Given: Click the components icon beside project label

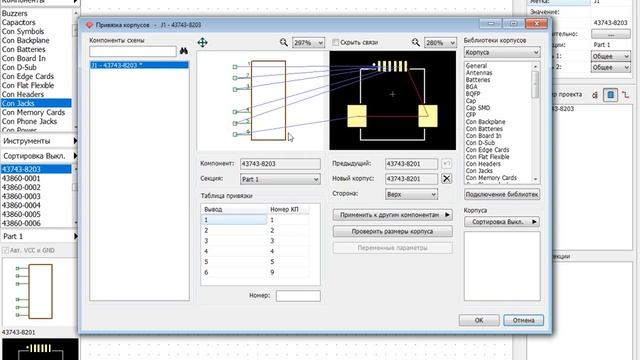Looking at the screenshot, I should click(x=595, y=95).
